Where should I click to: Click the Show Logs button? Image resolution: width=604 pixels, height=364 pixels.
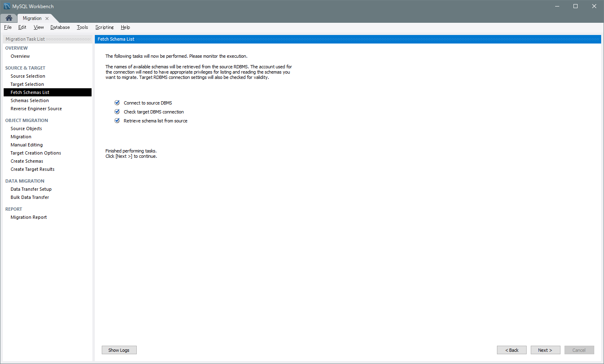pos(119,350)
